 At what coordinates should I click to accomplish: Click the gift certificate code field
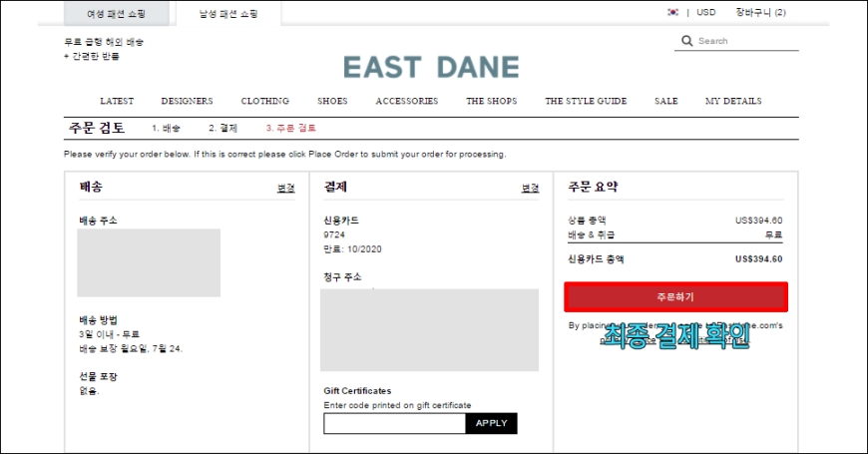(395, 423)
